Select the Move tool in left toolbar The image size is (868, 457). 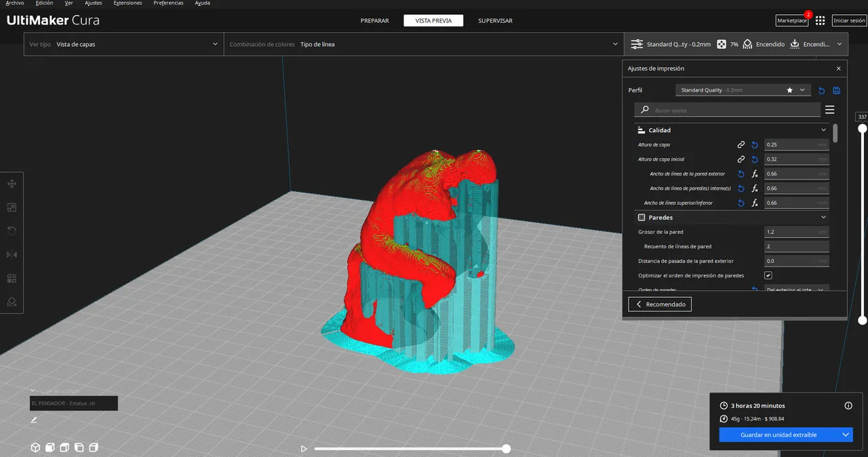pos(12,184)
